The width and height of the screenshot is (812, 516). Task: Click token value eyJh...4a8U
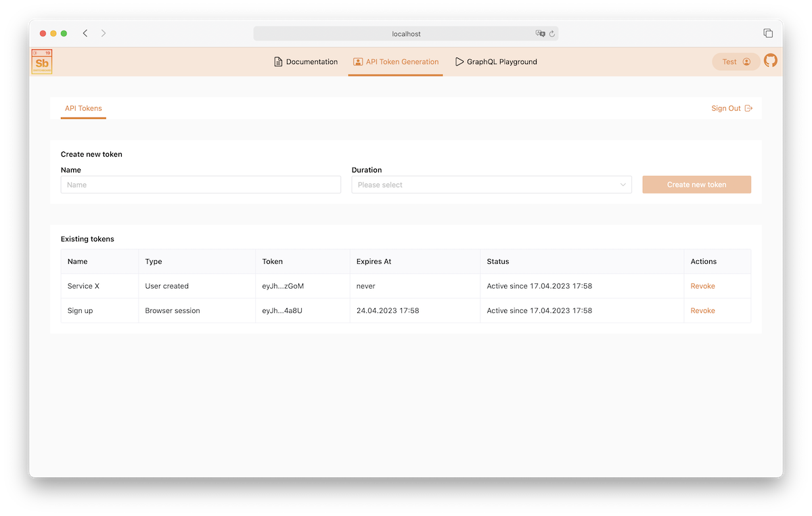pyautogui.click(x=283, y=310)
